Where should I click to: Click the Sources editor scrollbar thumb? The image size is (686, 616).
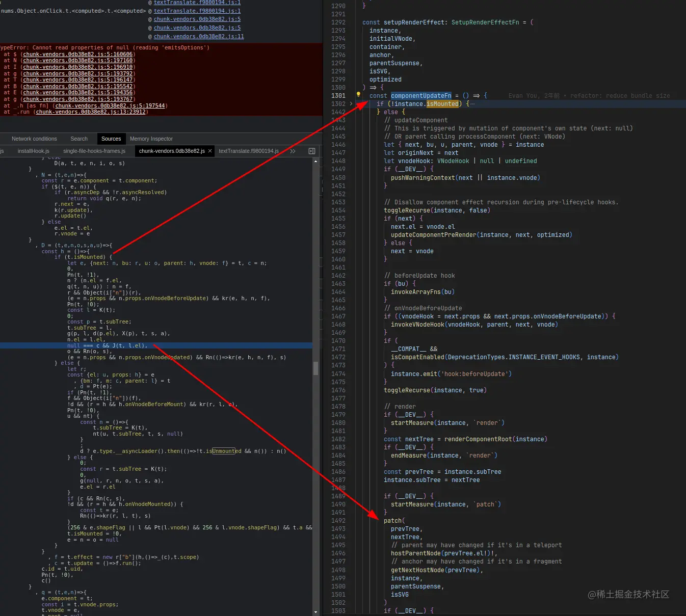[x=316, y=368]
